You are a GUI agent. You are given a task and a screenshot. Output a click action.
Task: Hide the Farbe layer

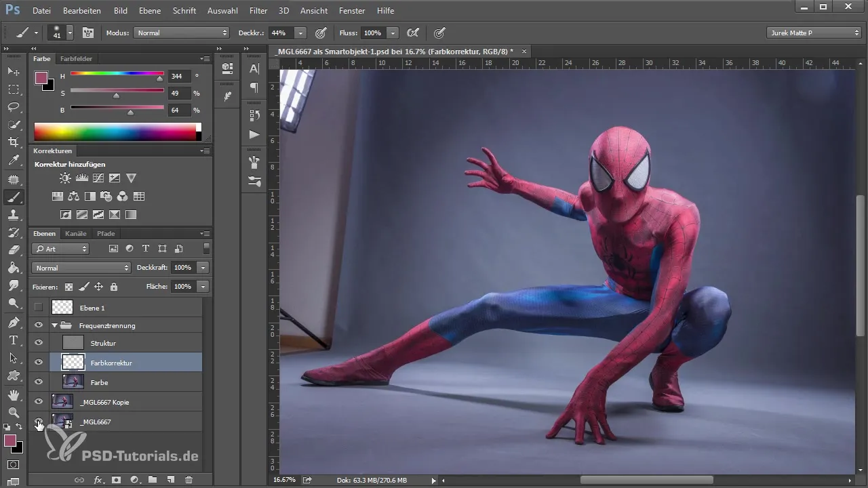pos(39,382)
